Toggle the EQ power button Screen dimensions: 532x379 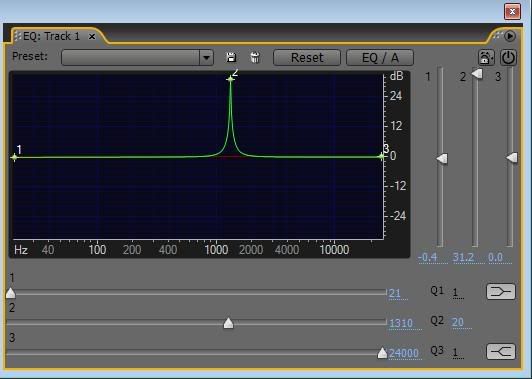[508, 57]
